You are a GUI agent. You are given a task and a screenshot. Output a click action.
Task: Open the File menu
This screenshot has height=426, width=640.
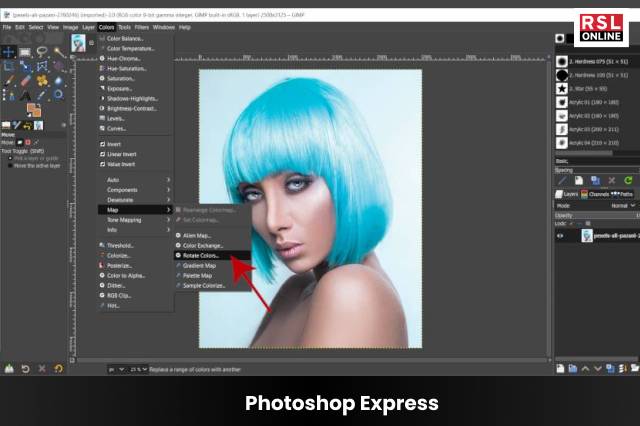(7, 27)
